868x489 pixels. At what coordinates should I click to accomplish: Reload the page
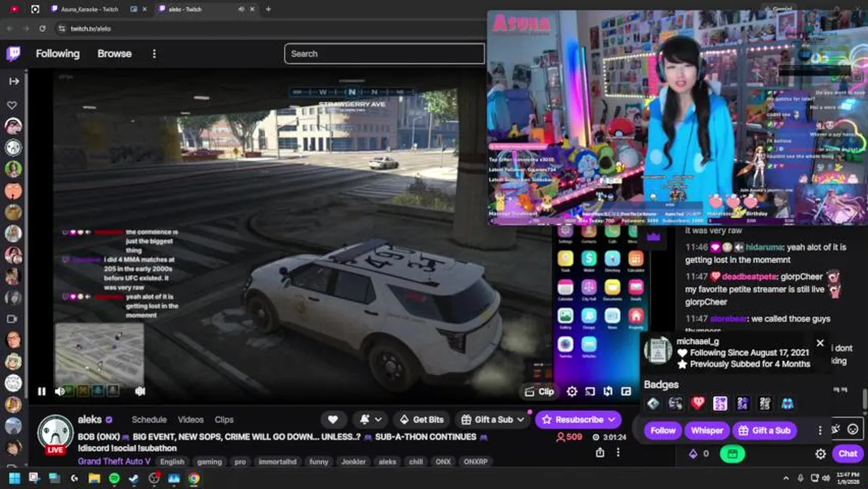pyautogui.click(x=42, y=29)
